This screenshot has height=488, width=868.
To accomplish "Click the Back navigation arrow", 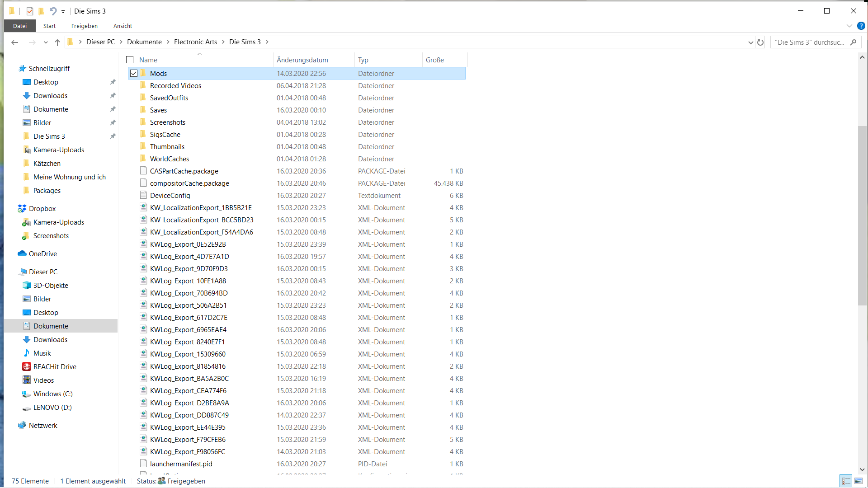I will coord(15,42).
